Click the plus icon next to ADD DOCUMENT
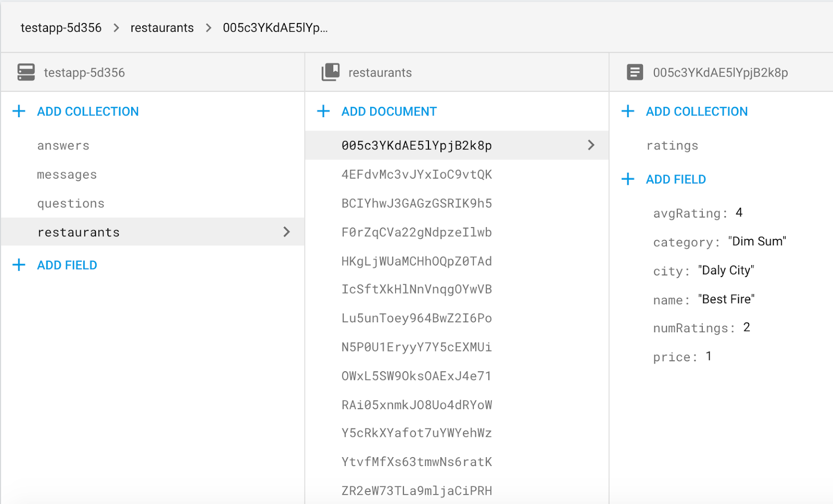 [x=323, y=111]
